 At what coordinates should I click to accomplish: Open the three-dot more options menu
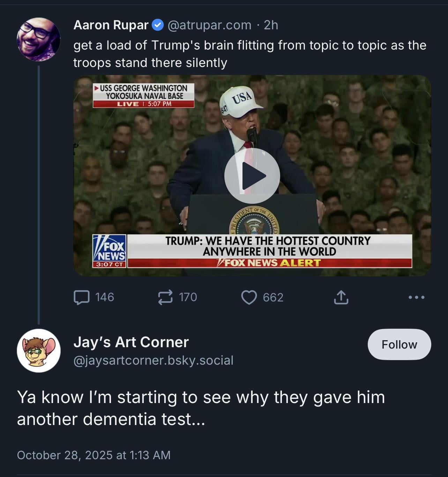pos(416,297)
